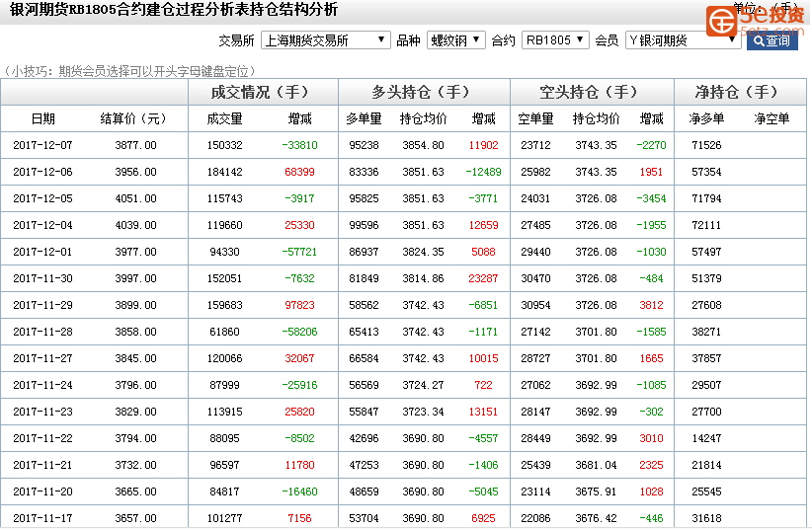
Task: Select date cell 2017-11-30
Action: click(43, 278)
